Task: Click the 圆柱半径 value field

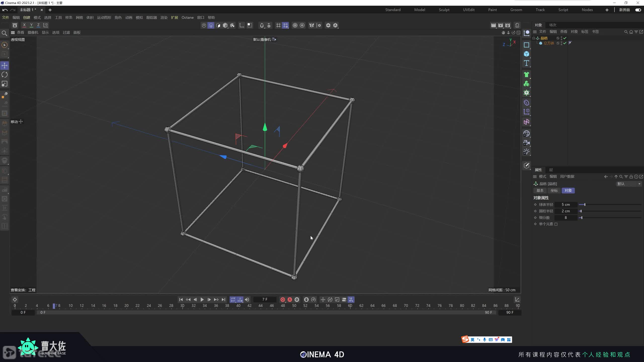Action: click(566, 211)
